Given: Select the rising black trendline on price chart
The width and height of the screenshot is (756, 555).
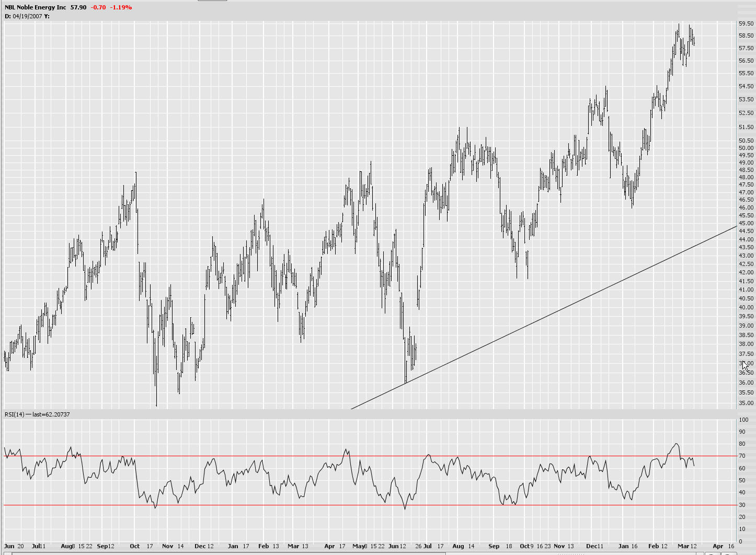Looking at the screenshot, I should click(544, 317).
